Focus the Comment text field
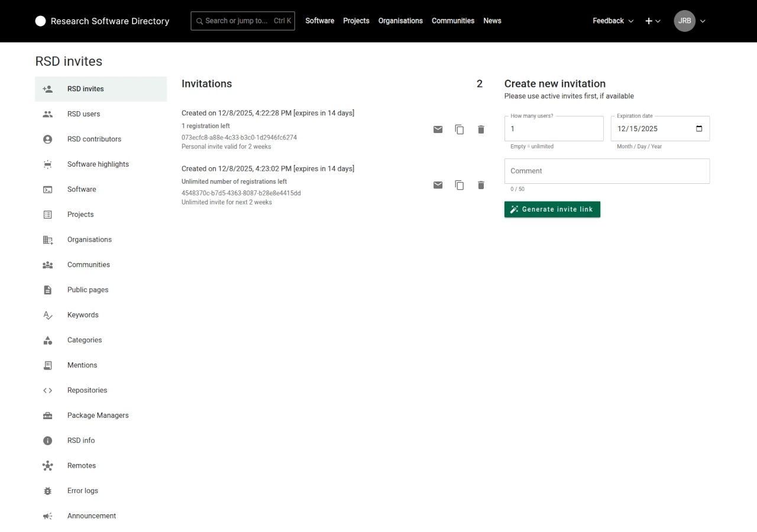 point(606,171)
